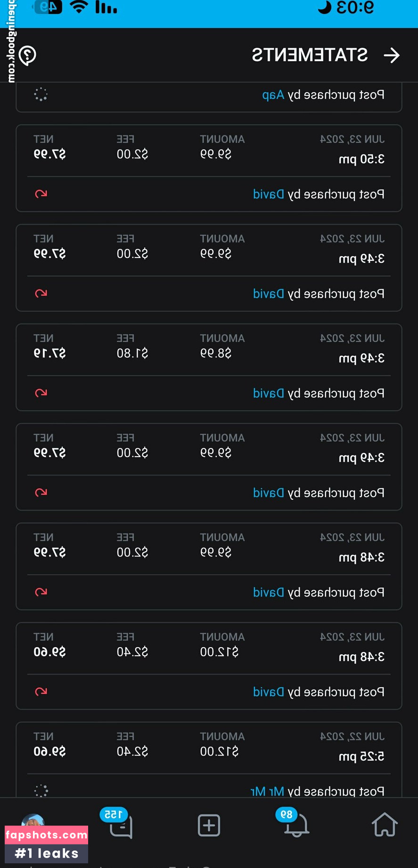Tap the new post plus icon

tap(209, 825)
